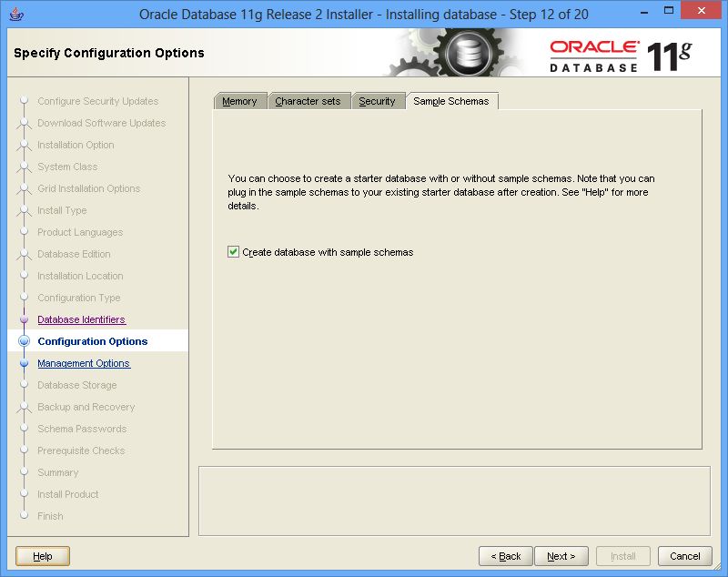Image resolution: width=728 pixels, height=577 pixels.
Task: Click the Schema Passwords step text
Action: point(82,429)
